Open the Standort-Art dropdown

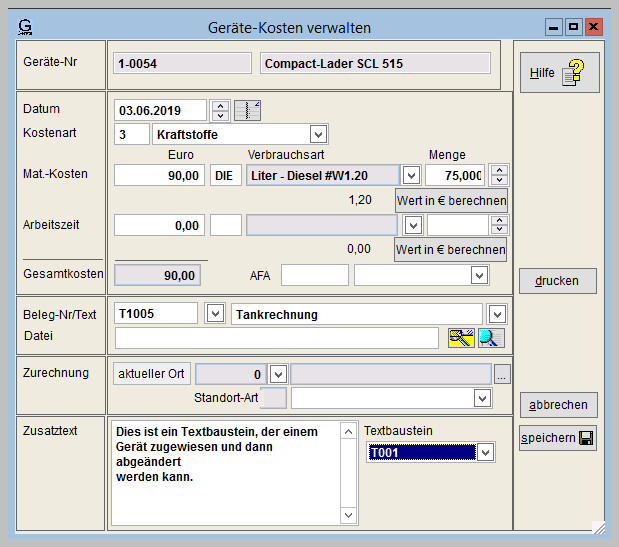pos(483,399)
